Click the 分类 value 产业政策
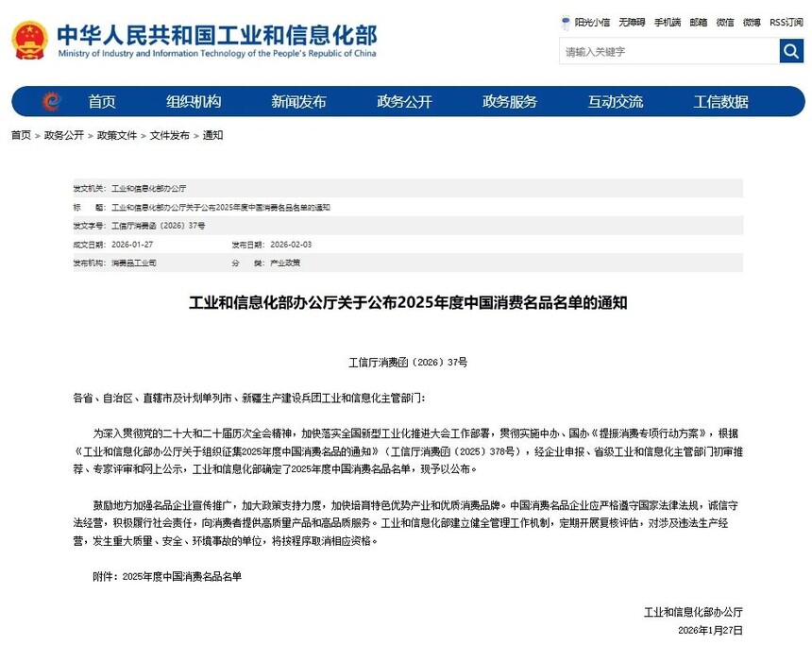Image resolution: width=812 pixels, height=645 pixels. point(285,263)
